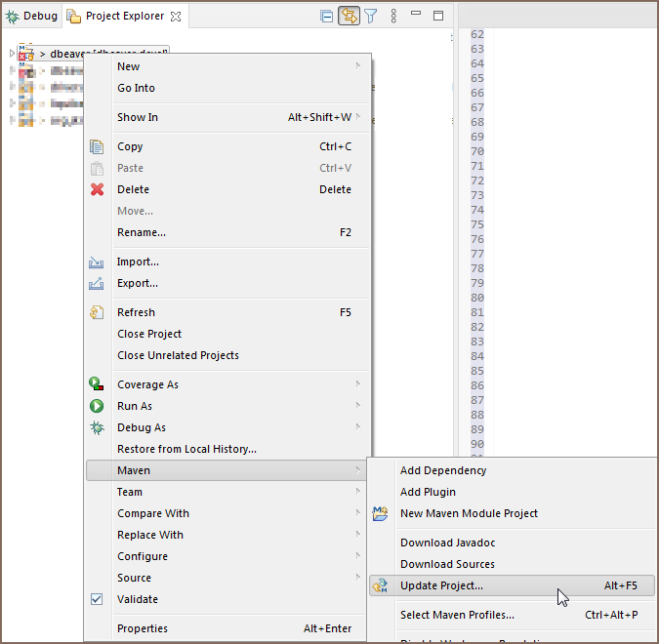Close the Project Explorer tab
This screenshot has width=659, height=644.
pyautogui.click(x=176, y=17)
